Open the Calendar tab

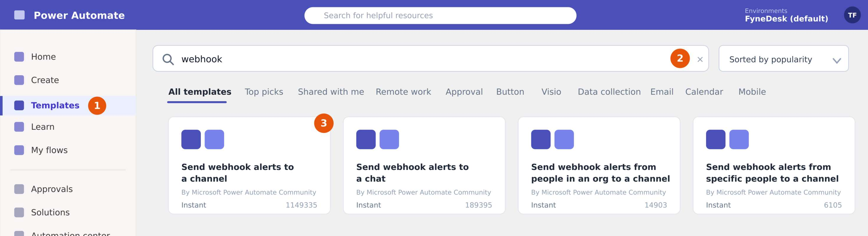704,92
